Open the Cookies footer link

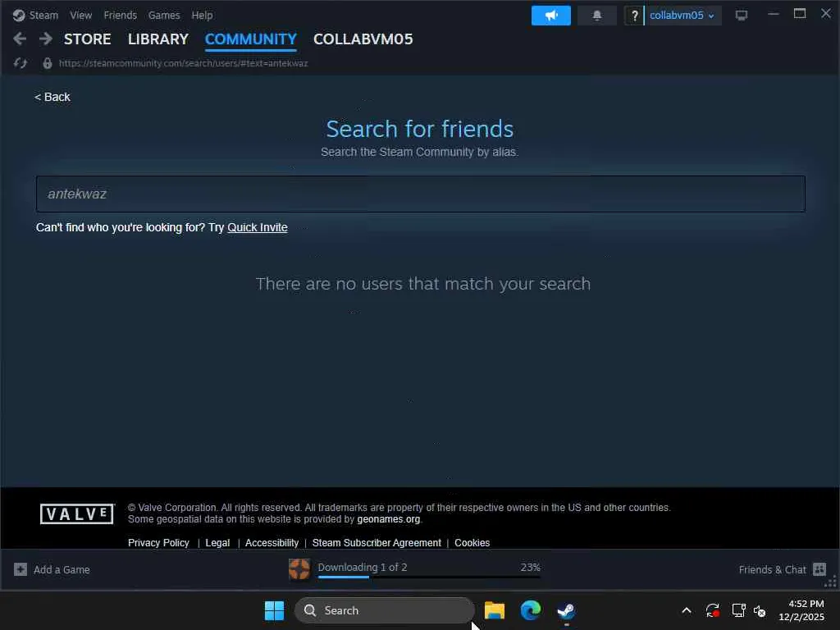472,543
